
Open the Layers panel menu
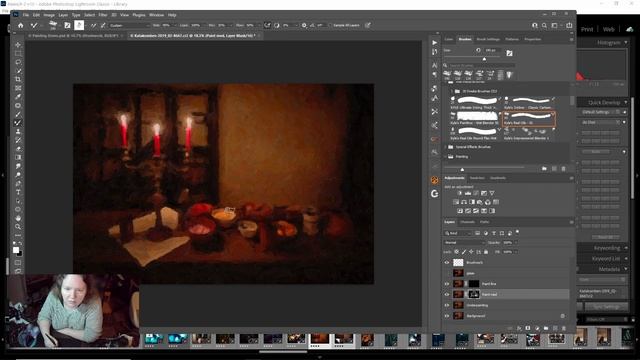571,222
